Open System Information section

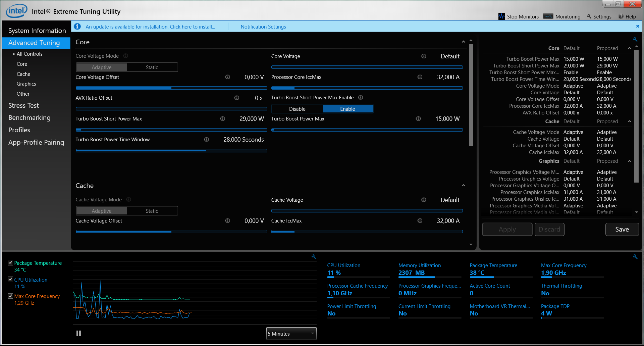coord(37,31)
